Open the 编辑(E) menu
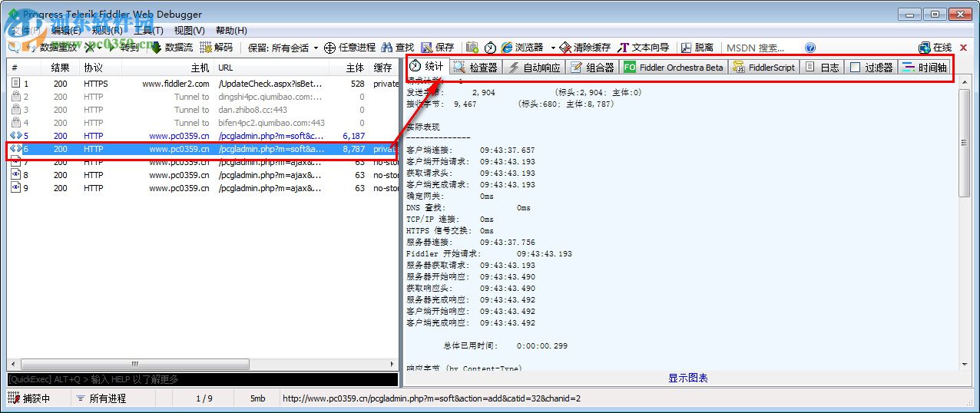980x413 pixels. tap(66, 31)
